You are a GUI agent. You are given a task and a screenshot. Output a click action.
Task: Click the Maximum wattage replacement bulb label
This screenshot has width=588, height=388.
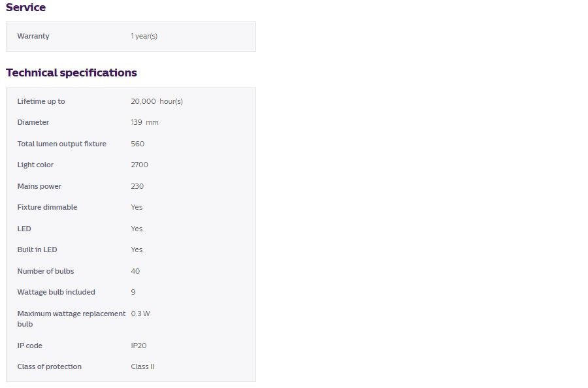pyautogui.click(x=71, y=314)
